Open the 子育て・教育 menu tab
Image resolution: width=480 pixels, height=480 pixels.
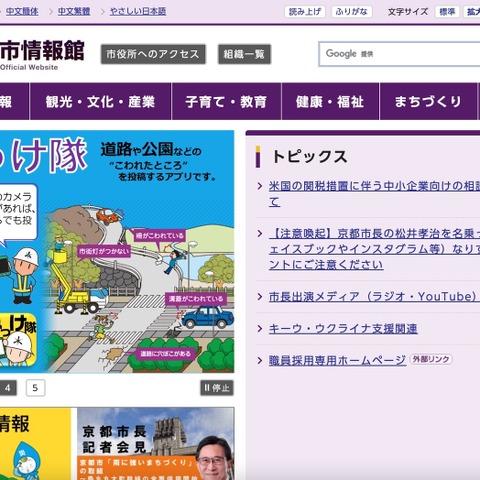coord(226,101)
